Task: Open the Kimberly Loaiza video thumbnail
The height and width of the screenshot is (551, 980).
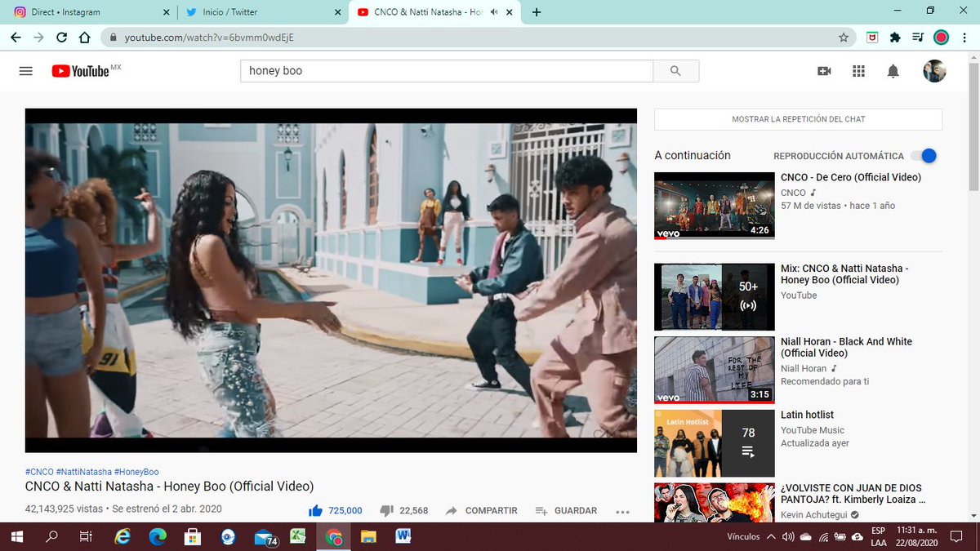Action: (715, 502)
